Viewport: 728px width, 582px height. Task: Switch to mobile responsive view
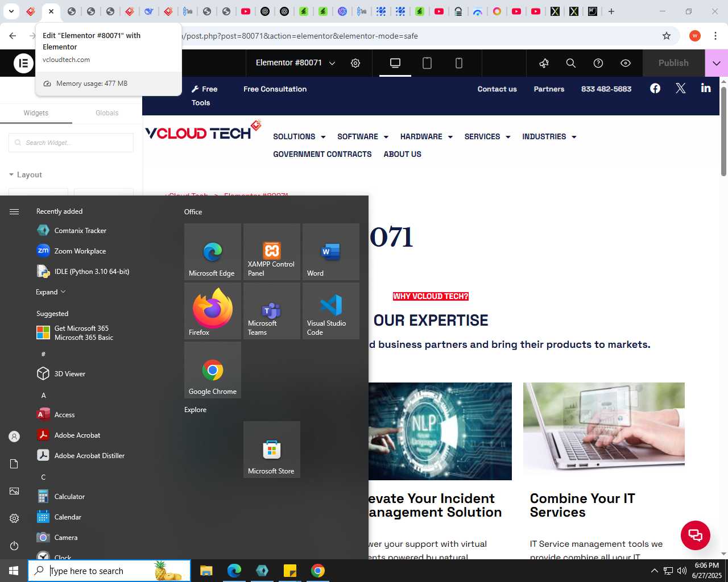click(x=459, y=63)
